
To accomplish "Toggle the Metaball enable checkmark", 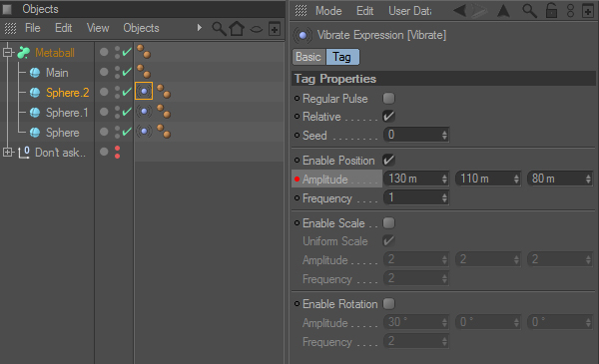I will (127, 52).
